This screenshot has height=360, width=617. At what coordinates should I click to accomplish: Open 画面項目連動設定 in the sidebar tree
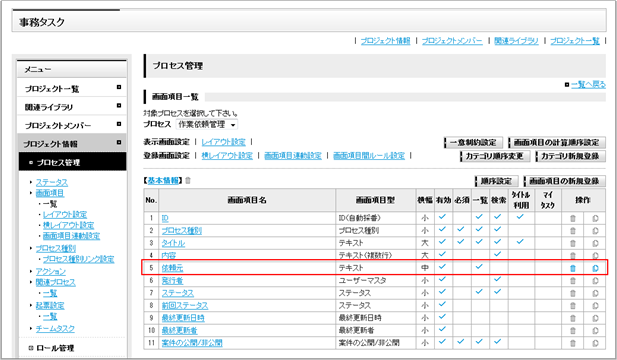click(71, 236)
